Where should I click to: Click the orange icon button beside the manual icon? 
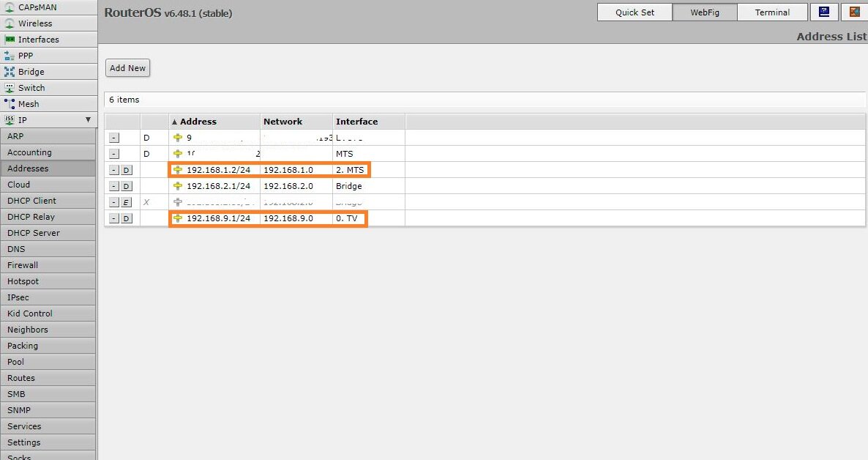click(x=854, y=12)
